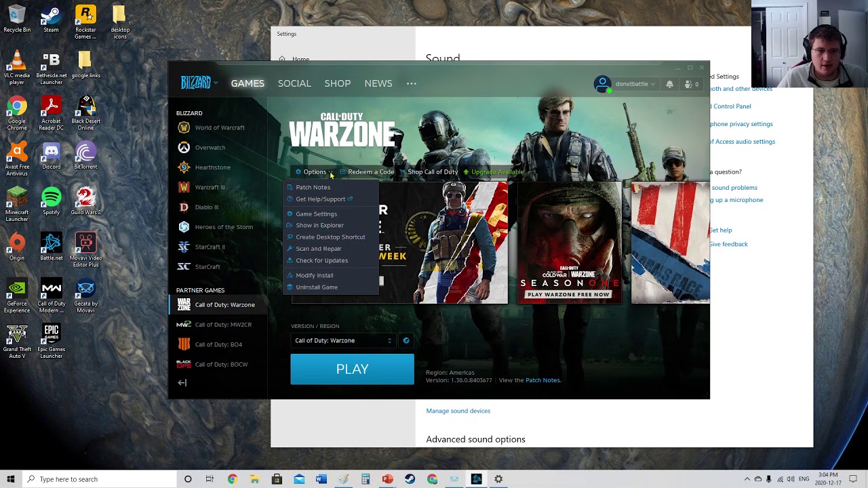This screenshot has height=488, width=868.
Task: Open the notifications bell in Battle.net
Action: coord(669,84)
